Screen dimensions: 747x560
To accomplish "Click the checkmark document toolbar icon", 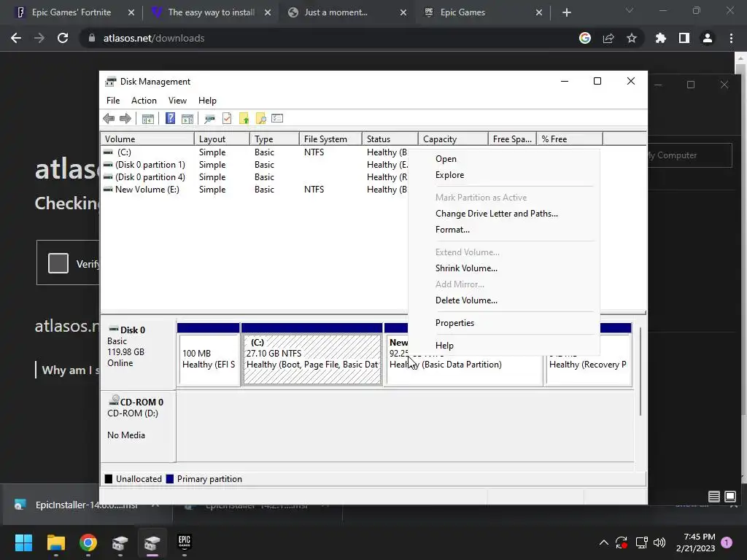I will (x=227, y=119).
